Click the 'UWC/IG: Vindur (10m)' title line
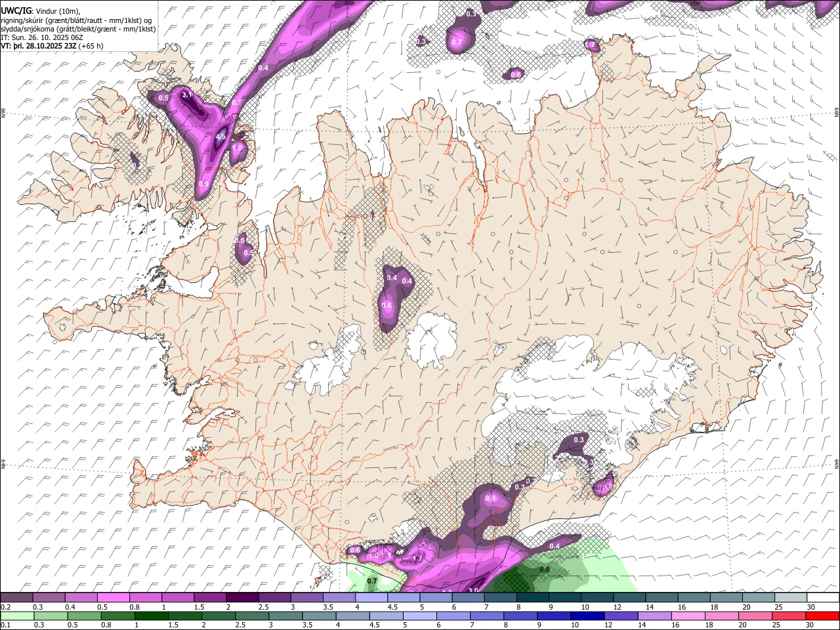840x630 pixels. [x=40, y=10]
